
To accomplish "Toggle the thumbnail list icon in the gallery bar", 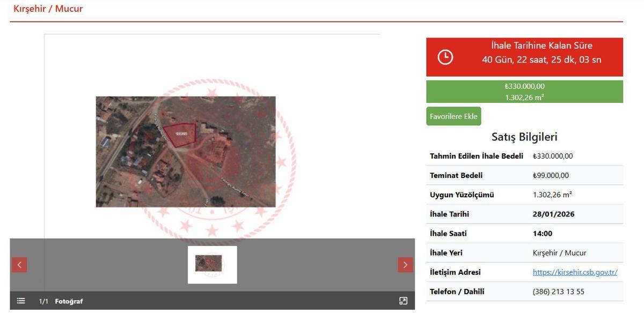I will (21, 301).
